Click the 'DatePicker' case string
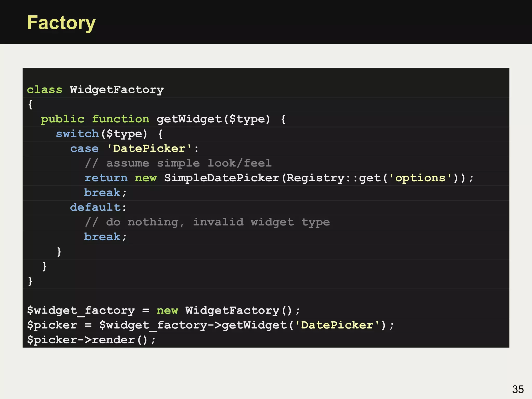This screenshot has height=399, width=532. [x=149, y=149]
